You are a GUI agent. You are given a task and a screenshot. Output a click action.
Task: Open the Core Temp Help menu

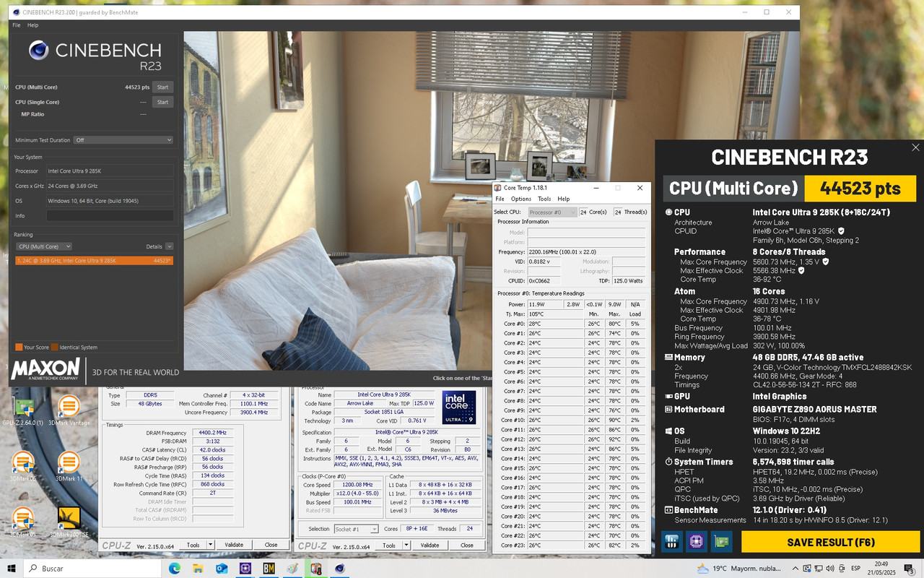pos(563,199)
